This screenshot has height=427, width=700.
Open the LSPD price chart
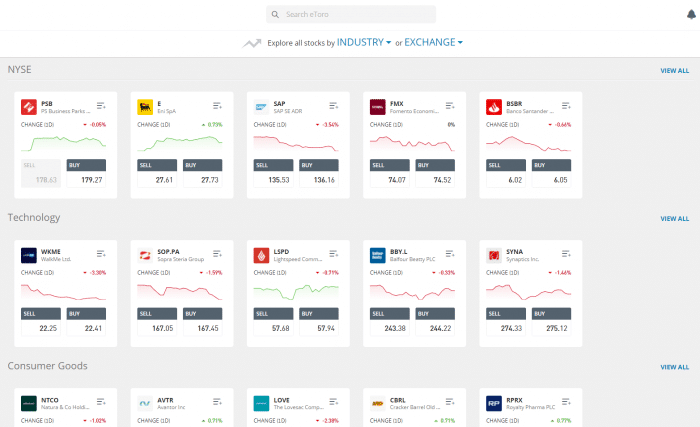(x=296, y=292)
